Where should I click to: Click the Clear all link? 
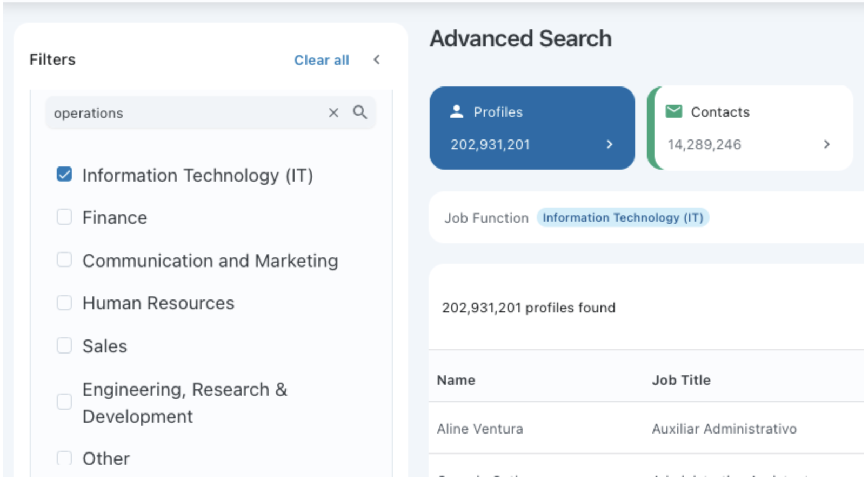[322, 60]
